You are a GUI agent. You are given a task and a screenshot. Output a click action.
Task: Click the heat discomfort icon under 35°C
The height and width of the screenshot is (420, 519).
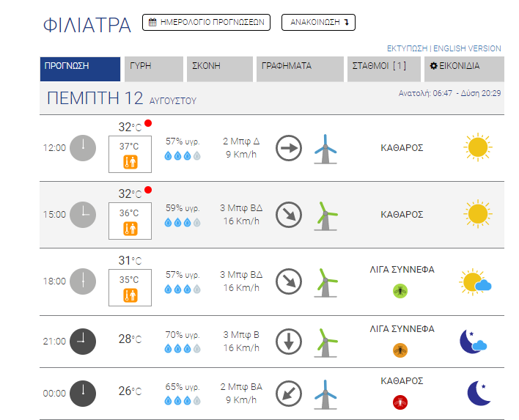pyautogui.click(x=130, y=295)
